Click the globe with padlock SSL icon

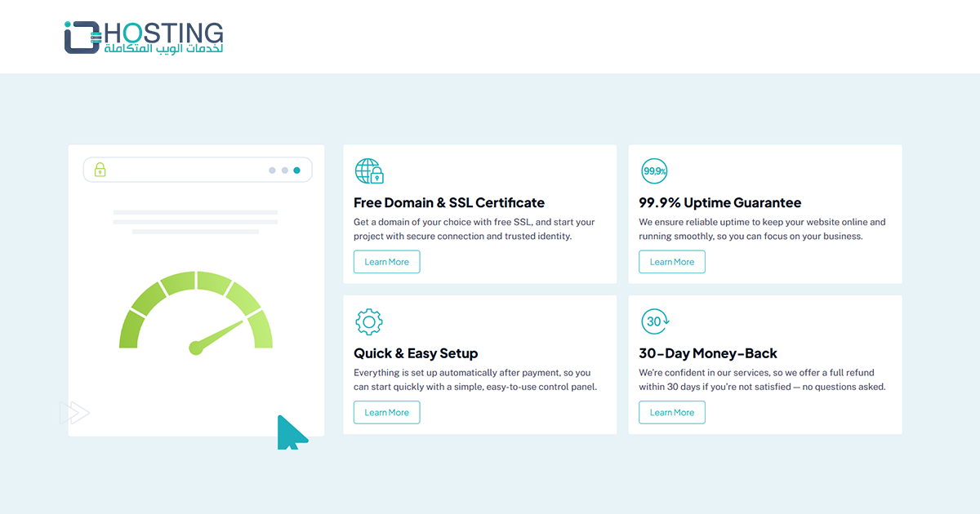369,171
